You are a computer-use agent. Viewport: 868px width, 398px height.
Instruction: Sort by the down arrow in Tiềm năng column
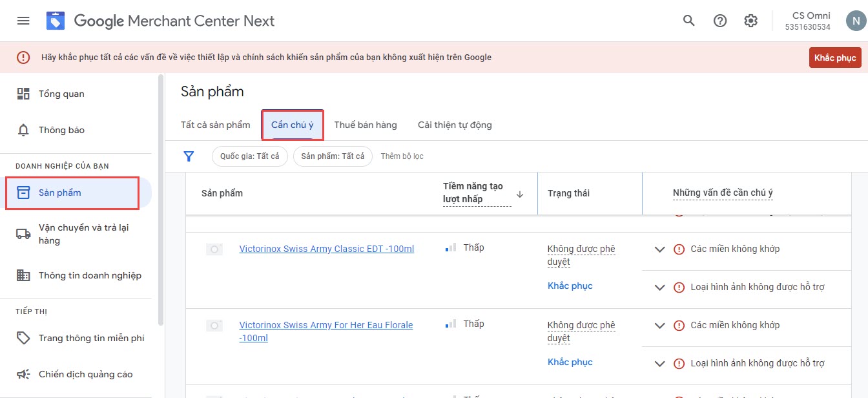pos(520,194)
